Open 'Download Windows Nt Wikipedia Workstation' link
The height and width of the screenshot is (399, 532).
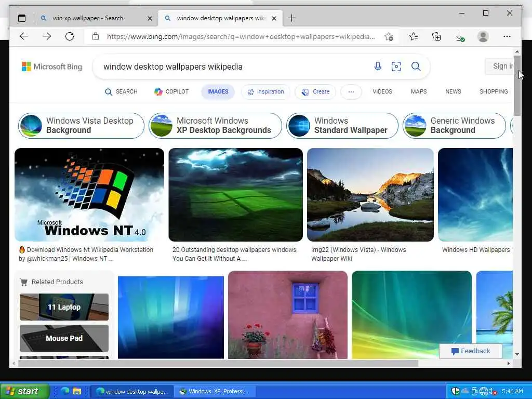(86, 254)
